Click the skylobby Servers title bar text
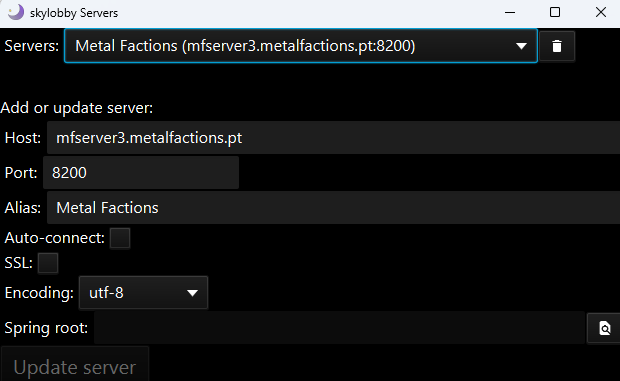Image resolution: width=620 pixels, height=381 pixels. click(x=74, y=13)
